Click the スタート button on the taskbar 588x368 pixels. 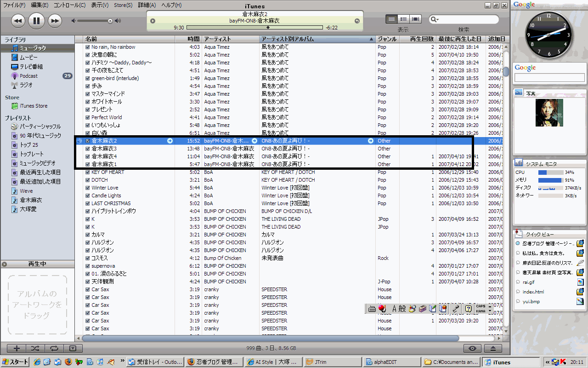coord(15,362)
